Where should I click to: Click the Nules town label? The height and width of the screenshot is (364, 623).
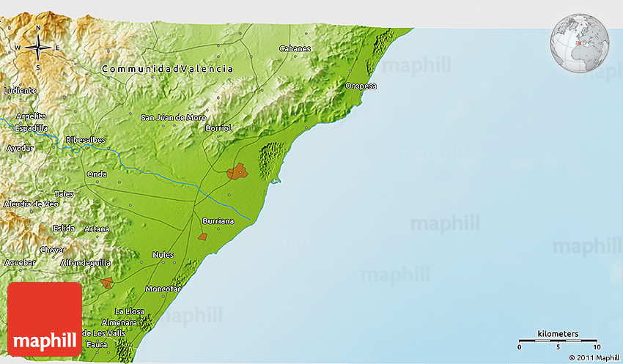(163, 255)
